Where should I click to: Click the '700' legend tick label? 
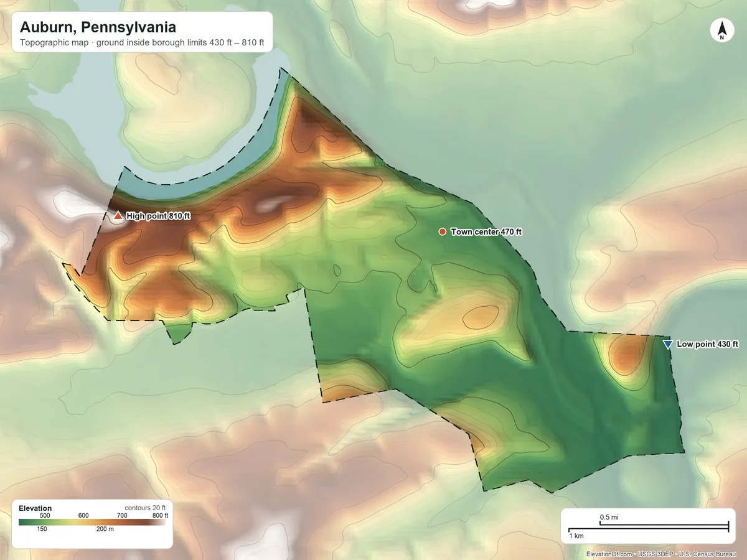coord(122,516)
